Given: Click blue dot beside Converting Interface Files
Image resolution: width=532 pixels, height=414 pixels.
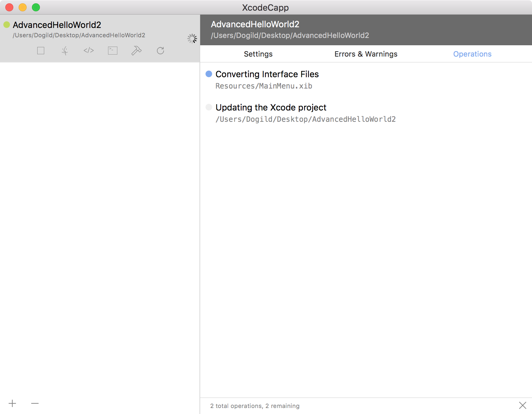Looking at the screenshot, I should [x=209, y=74].
